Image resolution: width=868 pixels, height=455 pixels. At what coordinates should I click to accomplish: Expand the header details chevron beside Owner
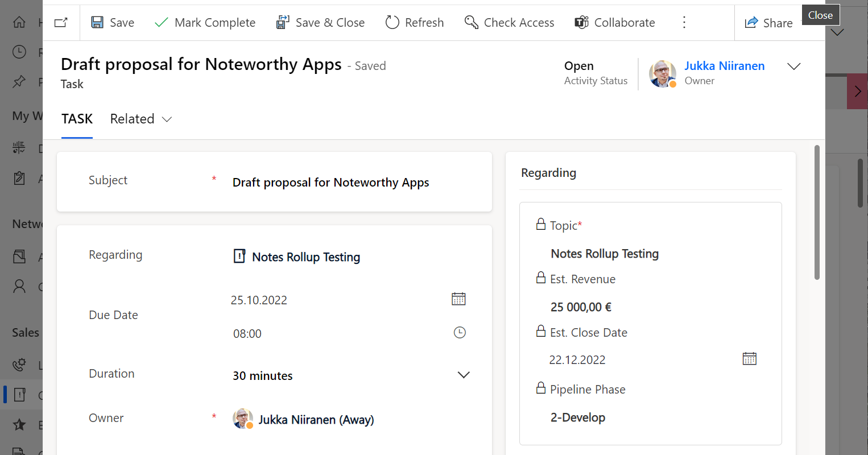tap(793, 67)
